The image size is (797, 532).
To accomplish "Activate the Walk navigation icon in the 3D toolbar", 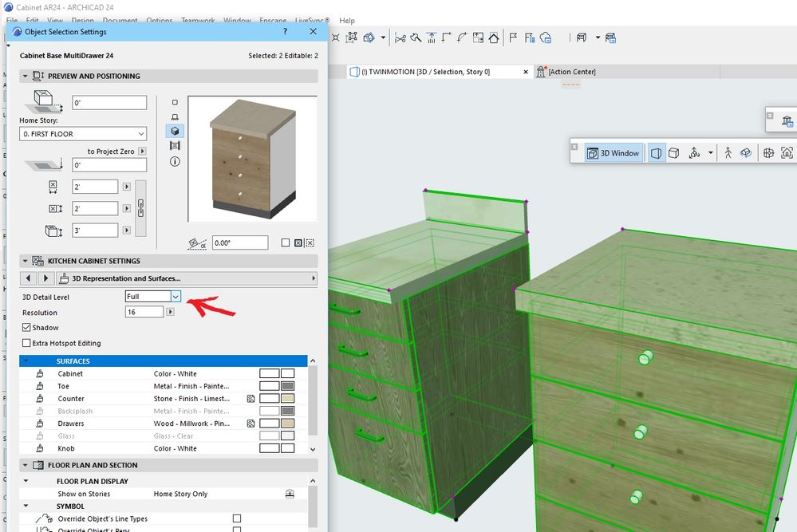I will [728, 153].
